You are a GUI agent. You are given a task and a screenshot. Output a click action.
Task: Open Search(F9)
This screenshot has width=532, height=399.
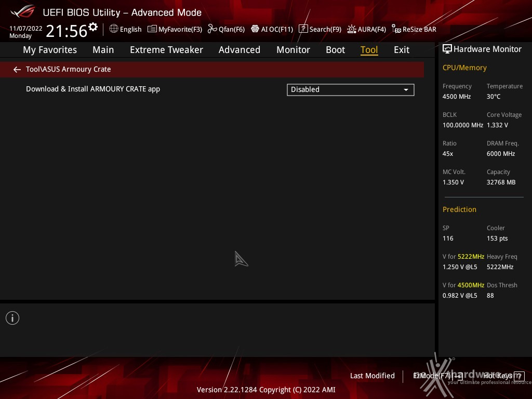(x=325, y=29)
